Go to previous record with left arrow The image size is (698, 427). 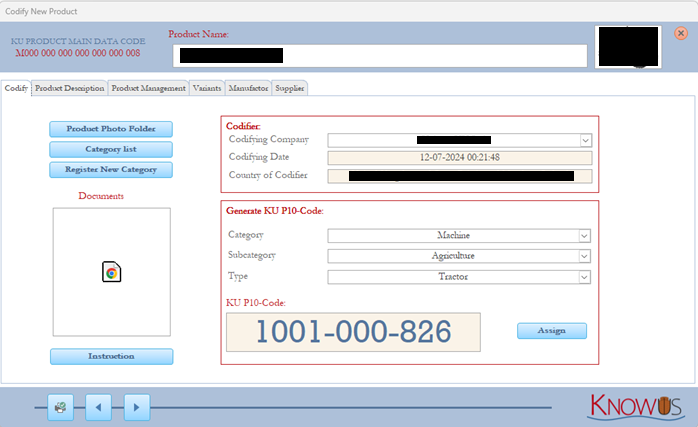click(x=98, y=407)
